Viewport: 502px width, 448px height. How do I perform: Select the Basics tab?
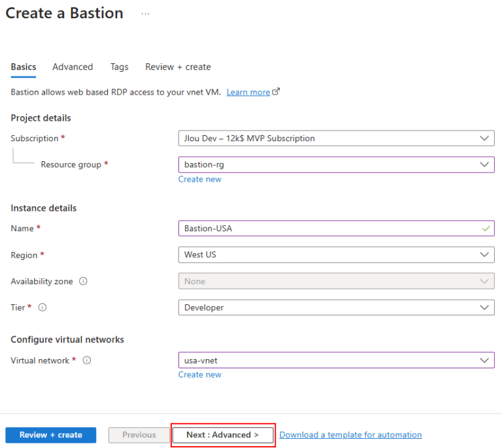click(24, 67)
